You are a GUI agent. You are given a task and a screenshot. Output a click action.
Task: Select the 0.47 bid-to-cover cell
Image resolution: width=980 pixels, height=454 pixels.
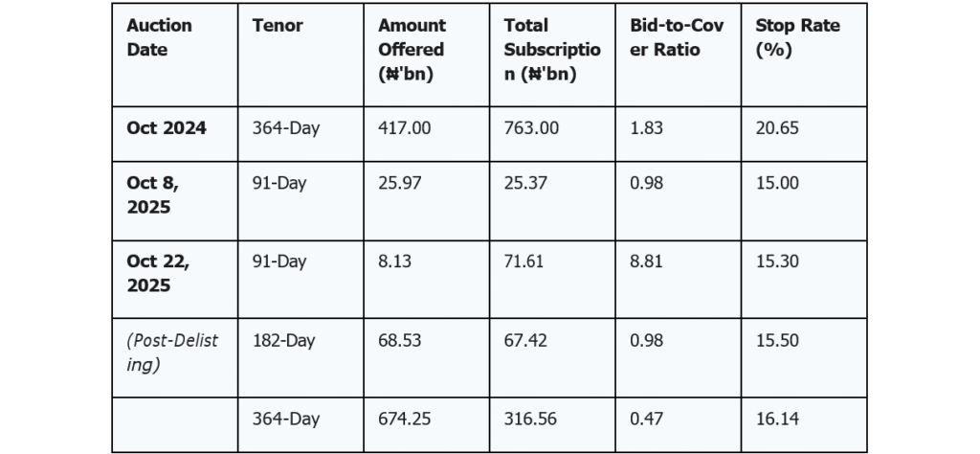(x=647, y=419)
